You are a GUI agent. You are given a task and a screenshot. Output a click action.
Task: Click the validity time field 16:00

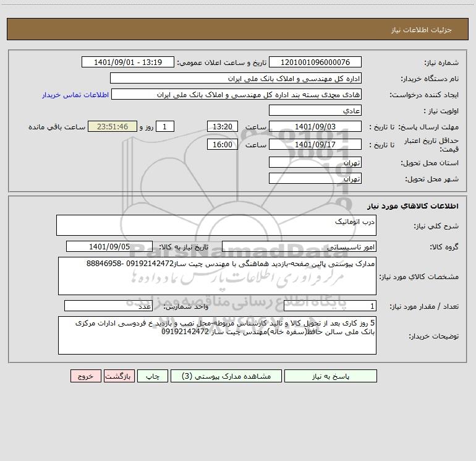(x=222, y=144)
